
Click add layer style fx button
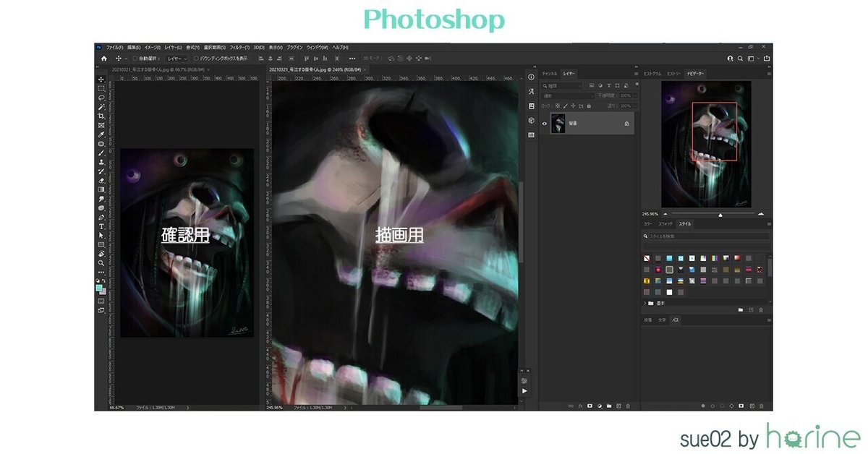tap(580, 406)
